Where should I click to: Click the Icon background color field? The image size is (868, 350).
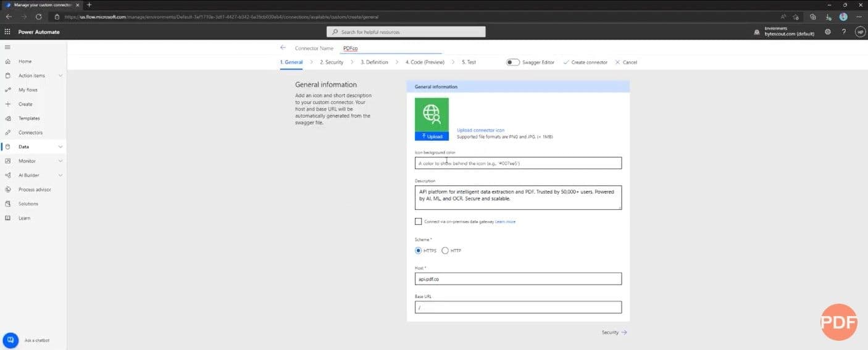518,164
